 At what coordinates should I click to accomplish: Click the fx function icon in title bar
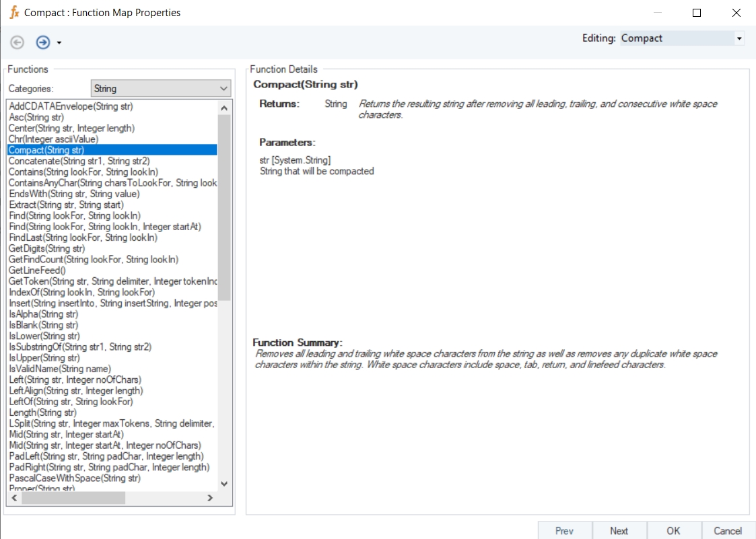(14, 12)
